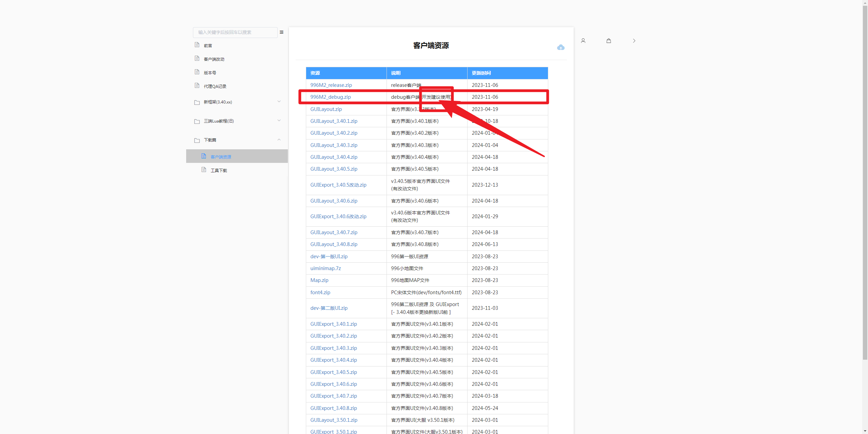The width and height of the screenshot is (868, 434).
Task: Download GUIExport_3.40.3.zip
Action: point(334,348)
